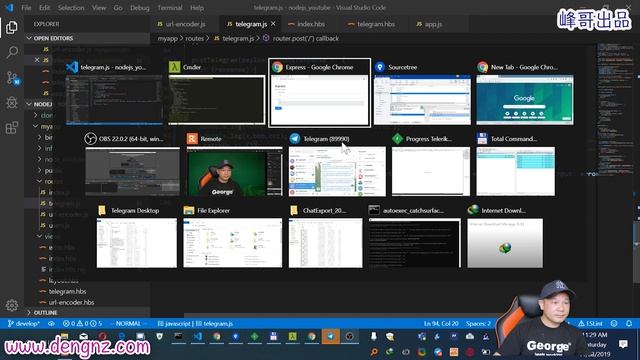Open the Manage gear icon
The image size is (640, 360).
point(12,305)
